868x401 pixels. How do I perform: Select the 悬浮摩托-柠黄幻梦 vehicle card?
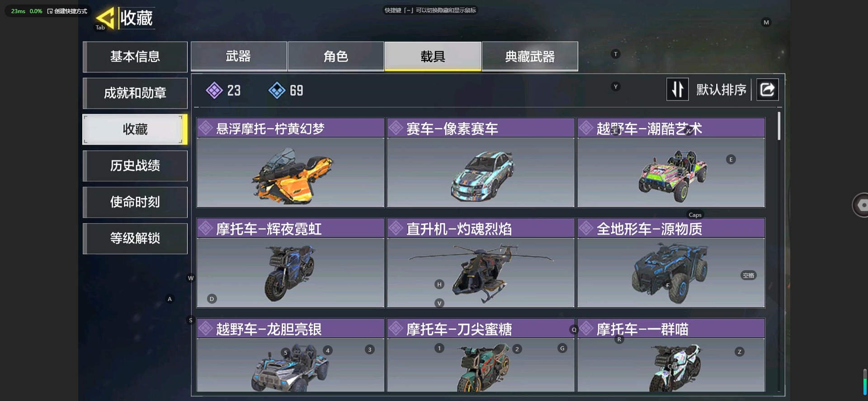pos(290,163)
